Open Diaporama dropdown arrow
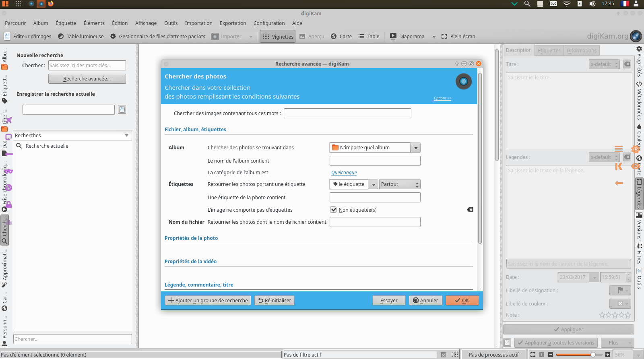Image resolution: width=644 pixels, height=359 pixels. (434, 37)
